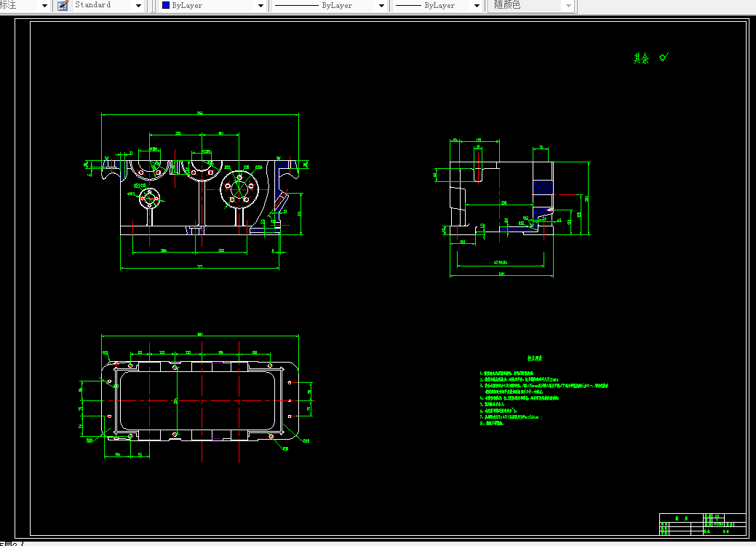Select the layout tab at bottom left
The width and height of the screenshot is (756, 546).
click(9, 544)
